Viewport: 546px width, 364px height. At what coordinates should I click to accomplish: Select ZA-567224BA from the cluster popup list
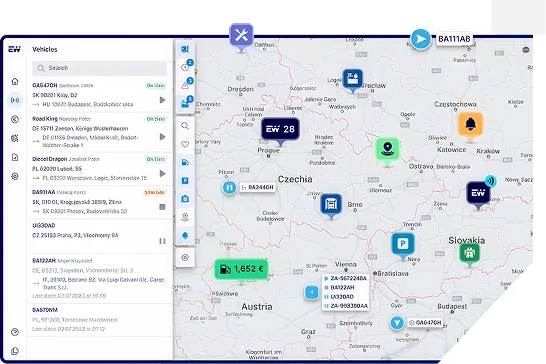[348, 278]
